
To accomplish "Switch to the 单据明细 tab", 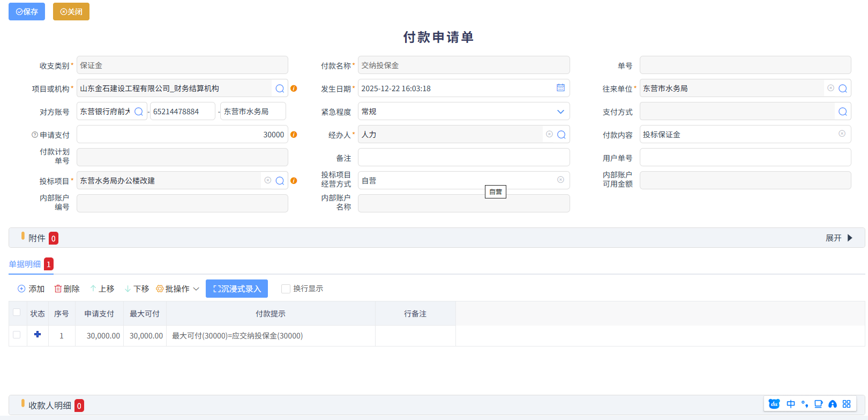I will click(25, 264).
